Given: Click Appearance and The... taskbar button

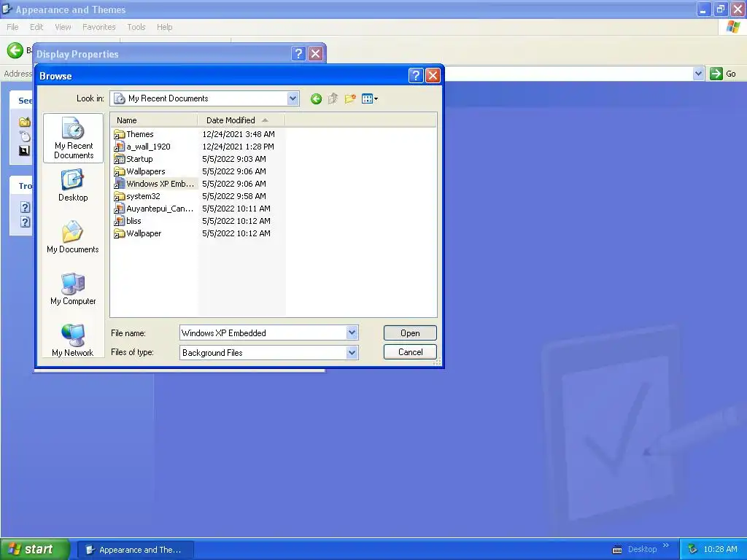Looking at the screenshot, I should 135,550.
